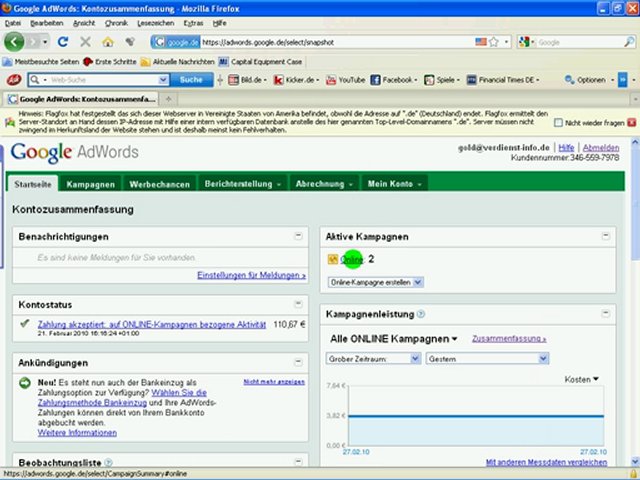Switch to the Kampagnen tab
Screen dimensions: 640x480
pyautogui.click(x=90, y=184)
